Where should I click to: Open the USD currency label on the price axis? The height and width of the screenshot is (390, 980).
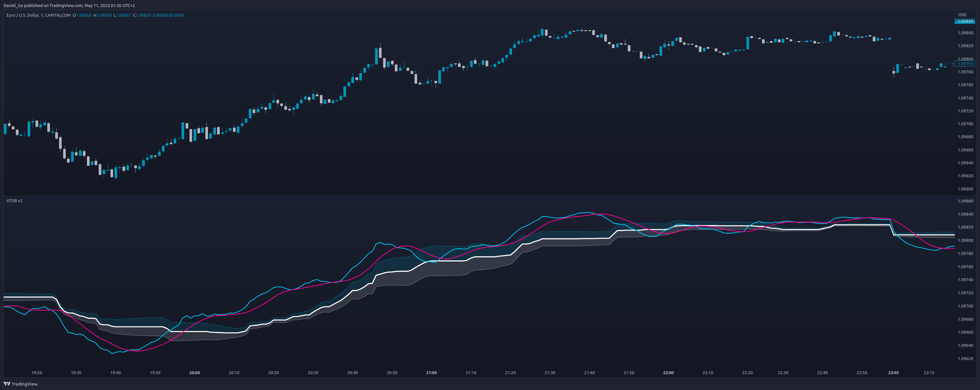click(x=962, y=15)
